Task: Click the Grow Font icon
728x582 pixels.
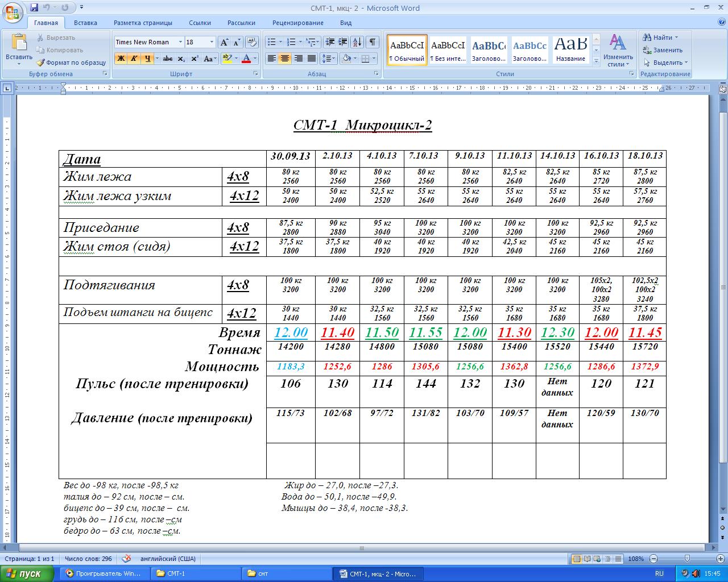Action: 225,43
